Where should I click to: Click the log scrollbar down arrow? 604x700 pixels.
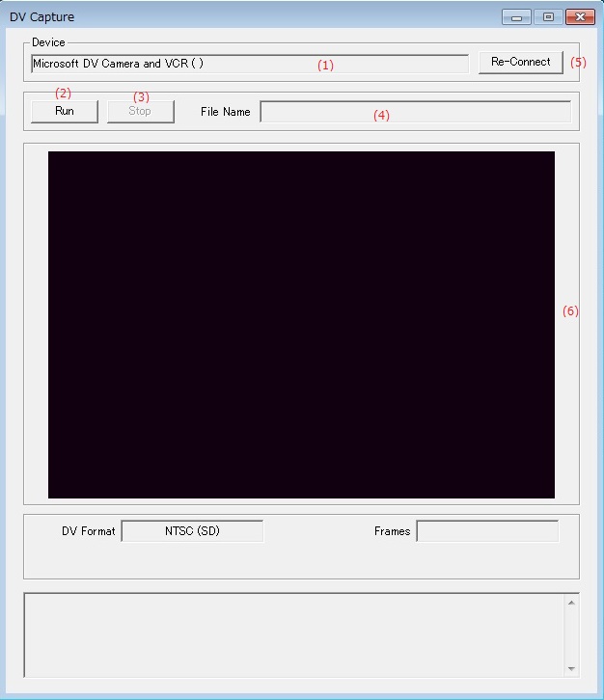point(571,668)
